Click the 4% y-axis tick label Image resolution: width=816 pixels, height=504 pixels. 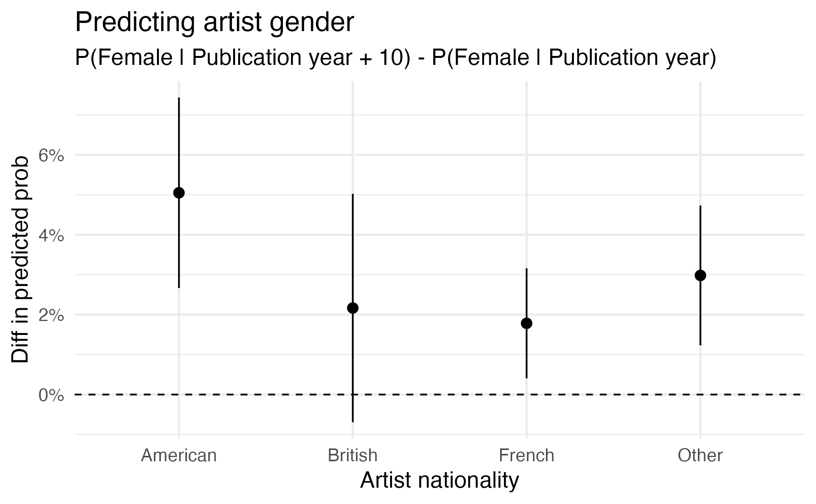[x=51, y=235]
